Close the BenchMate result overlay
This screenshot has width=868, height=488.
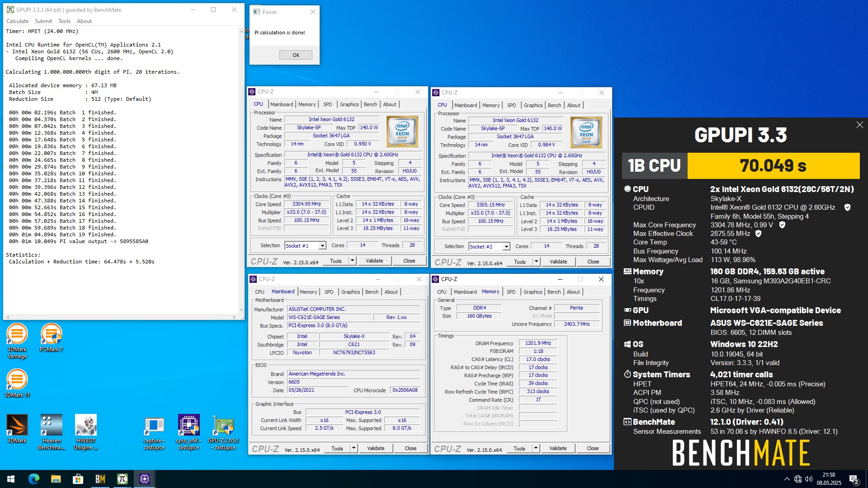click(x=859, y=125)
